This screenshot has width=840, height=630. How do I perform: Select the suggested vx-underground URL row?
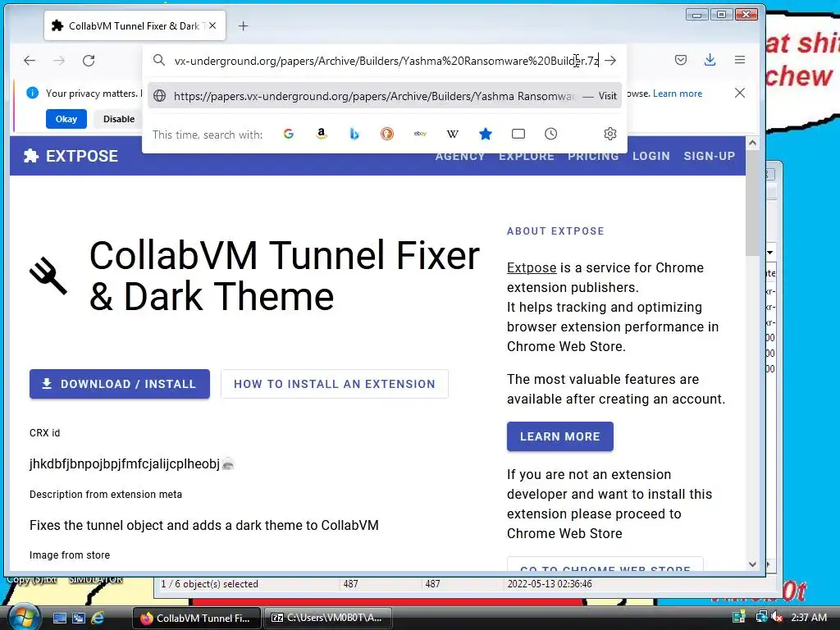[x=384, y=96]
